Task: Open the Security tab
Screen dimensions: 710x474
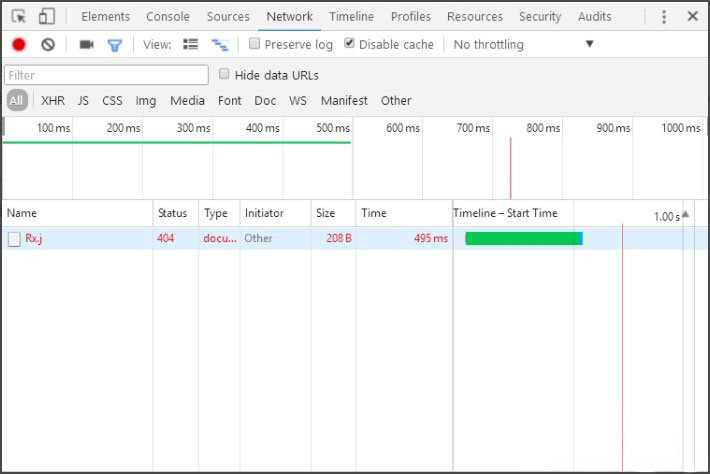Action: (540, 17)
